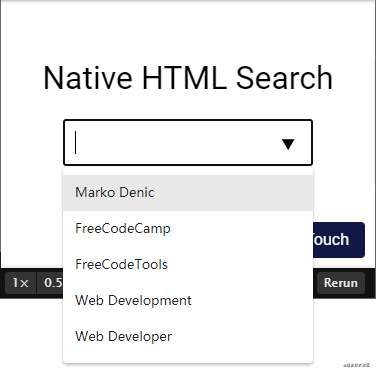This screenshot has width=378, height=375.
Task: Click the search text input field
Action: pos(188,142)
